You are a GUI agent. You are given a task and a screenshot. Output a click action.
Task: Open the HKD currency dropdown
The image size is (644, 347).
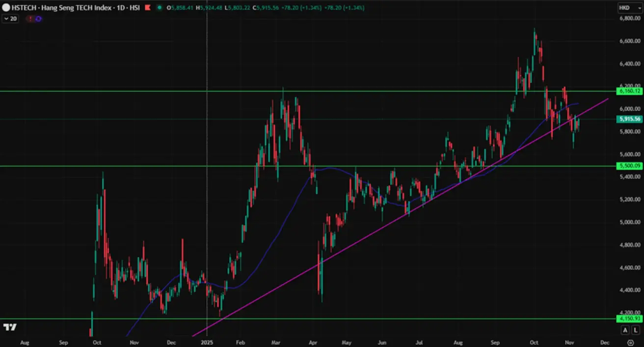pyautogui.click(x=630, y=8)
